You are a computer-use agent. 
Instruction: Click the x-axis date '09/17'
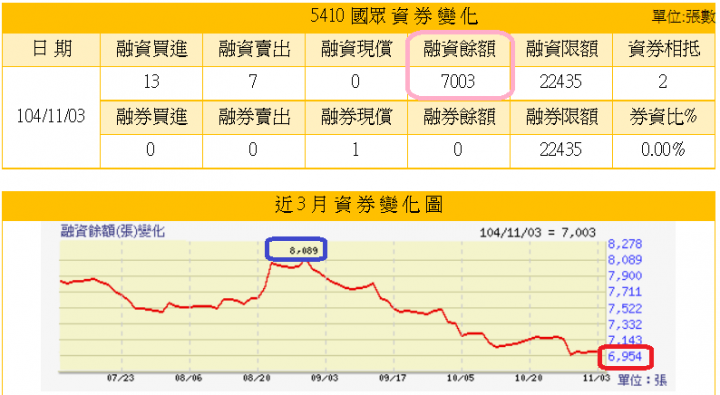tap(392, 378)
